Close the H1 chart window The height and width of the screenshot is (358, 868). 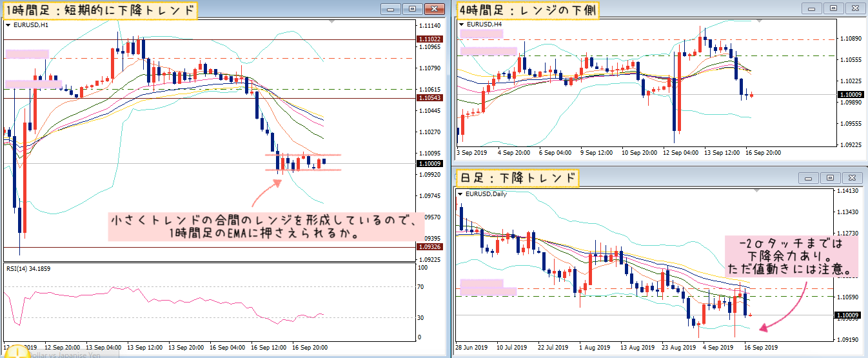click(435, 9)
